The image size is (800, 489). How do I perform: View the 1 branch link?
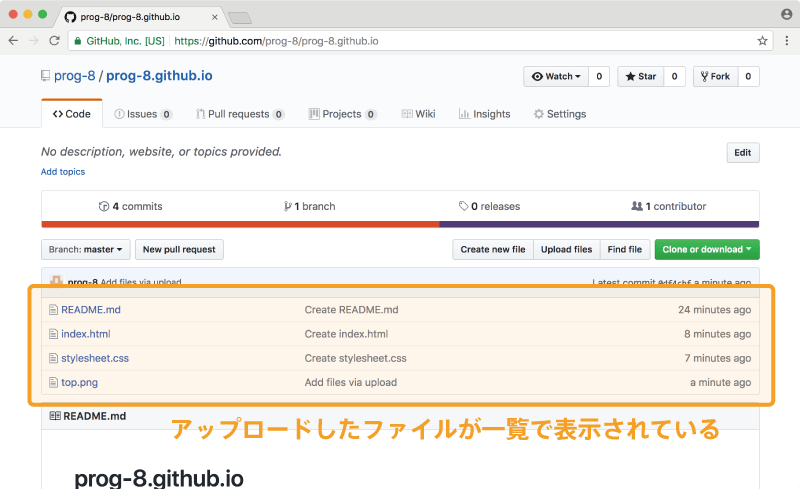click(310, 206)
